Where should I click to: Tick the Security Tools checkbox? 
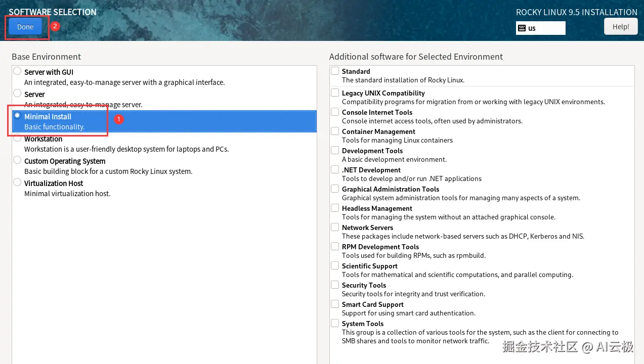coord(335,285)
